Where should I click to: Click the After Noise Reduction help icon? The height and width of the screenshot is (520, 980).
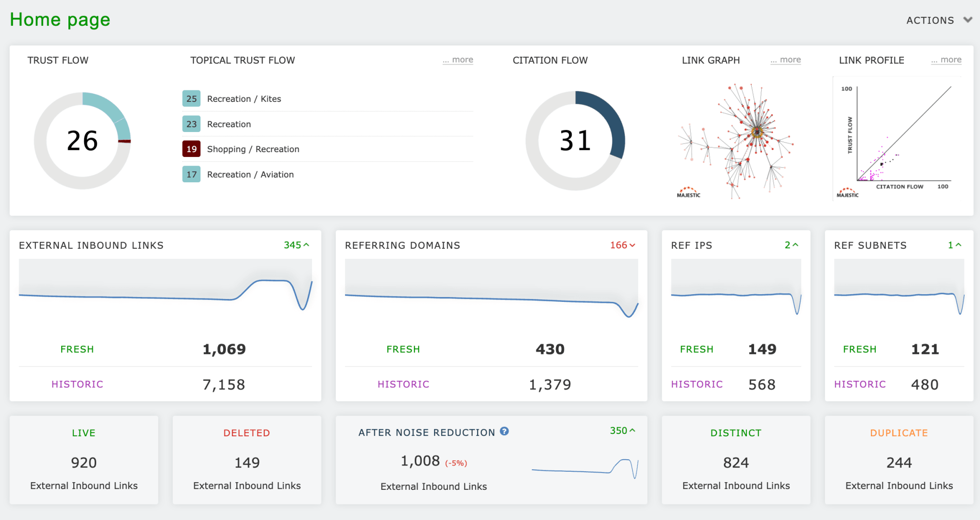(x=504, y=431)
